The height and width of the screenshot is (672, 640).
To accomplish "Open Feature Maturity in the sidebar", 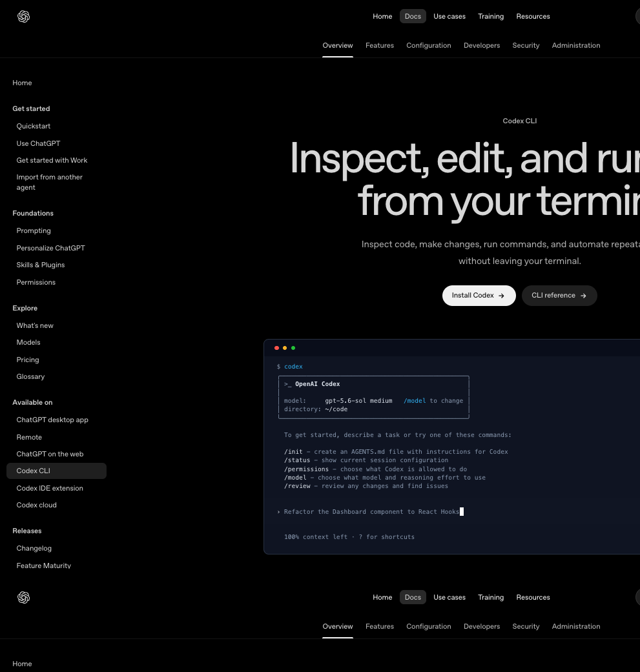I will point(44,565).
